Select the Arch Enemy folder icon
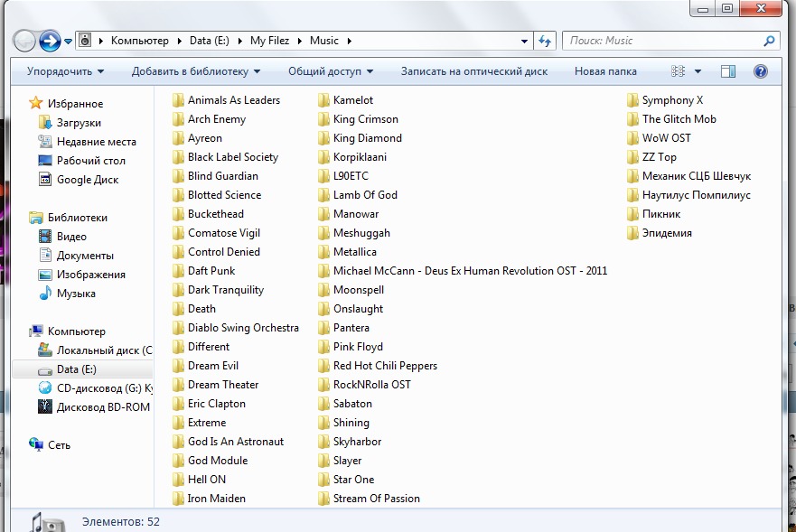This screenshot has height=532, width=796. 178,119
